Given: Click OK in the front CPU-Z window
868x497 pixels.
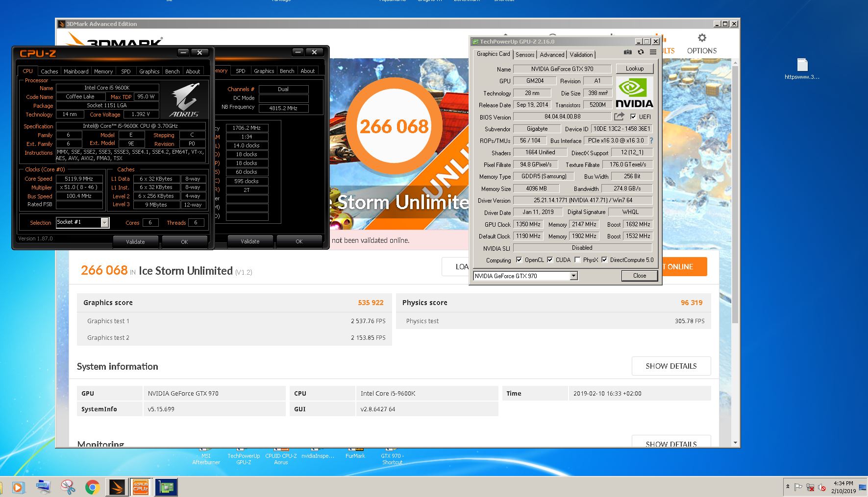Looking at the screenshot, I should pyautogui.click(x=184, y=241).
